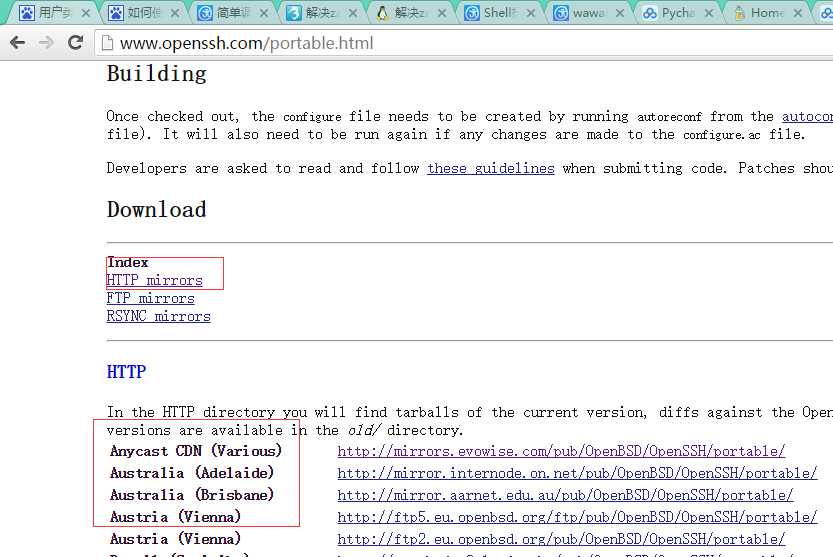The image size is (833, 557).
Task: Jump to FTP mirrors in the index
Action: (150, 299)
